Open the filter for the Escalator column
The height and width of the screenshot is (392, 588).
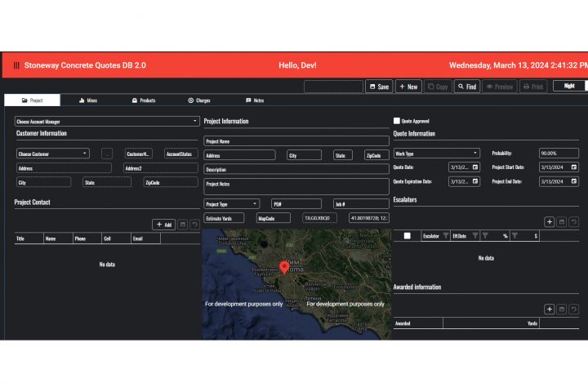(x=446, y=235)
